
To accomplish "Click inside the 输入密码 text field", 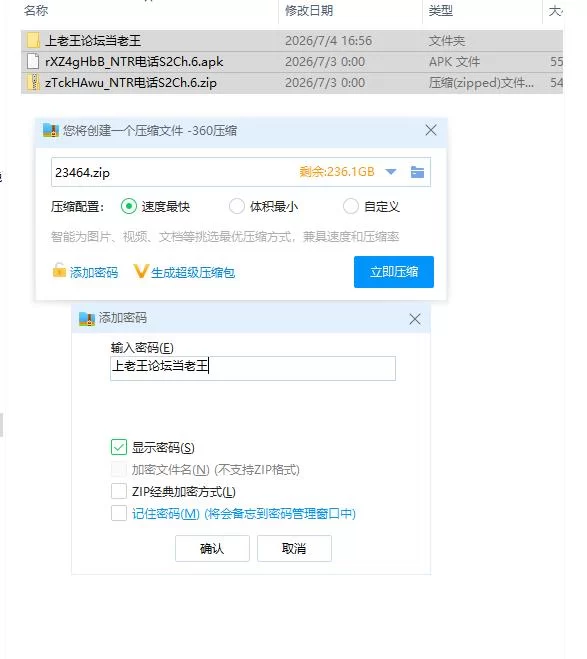I will pyautogui.click(x=253, y=368).
